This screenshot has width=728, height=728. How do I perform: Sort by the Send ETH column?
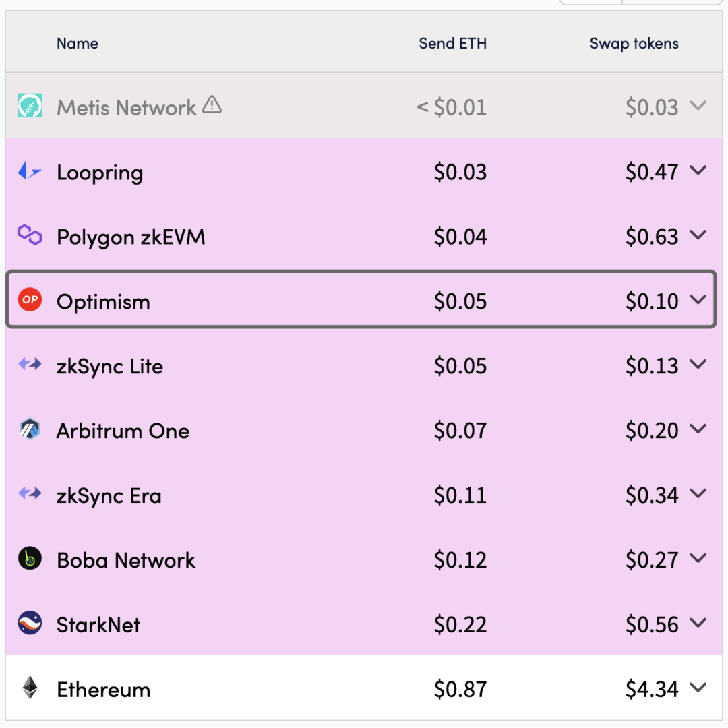452,43
